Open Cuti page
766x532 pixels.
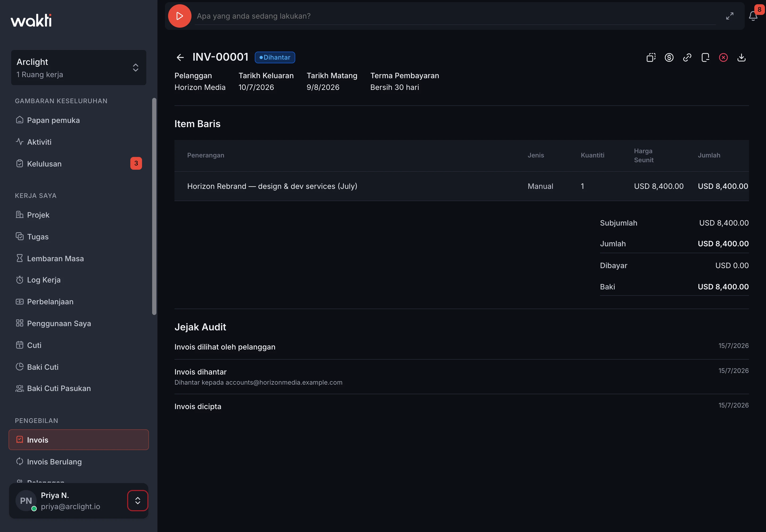coord(79,345)
